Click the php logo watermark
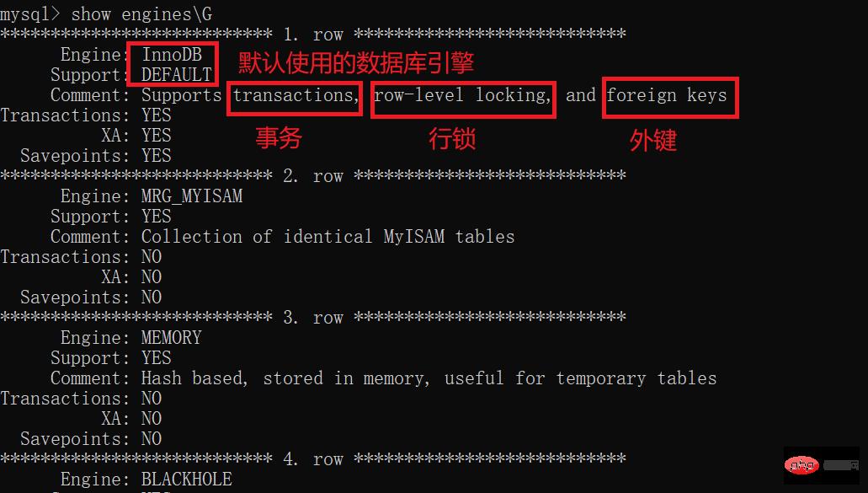The height and width of the screenshot is (493, 868). (802, 464)
